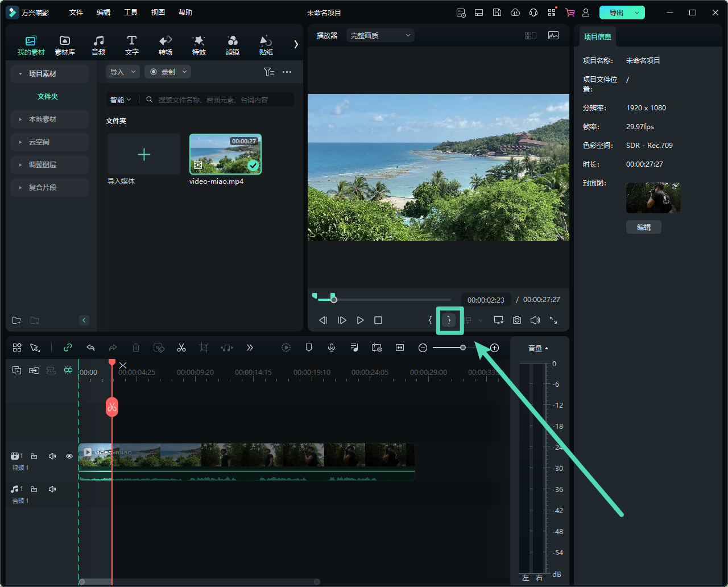Click the 编辑 cover edit button
The width and height of the screenshot is (728, 587).
(x=644, y=227)
